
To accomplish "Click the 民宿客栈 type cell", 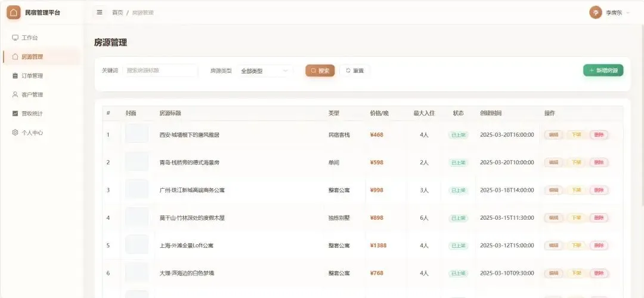I will [339, 134].
